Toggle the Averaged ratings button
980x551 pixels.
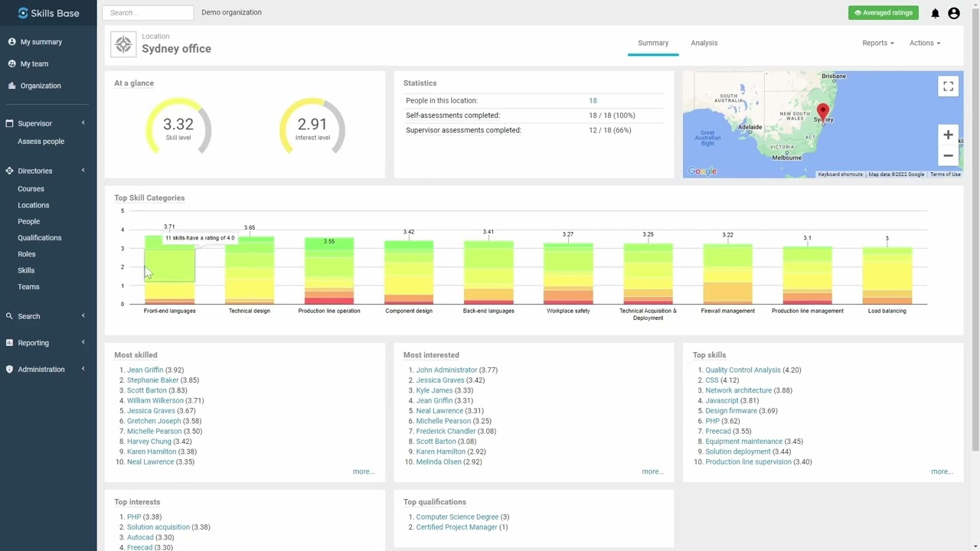pyautogui.click(x=884, y=13)
